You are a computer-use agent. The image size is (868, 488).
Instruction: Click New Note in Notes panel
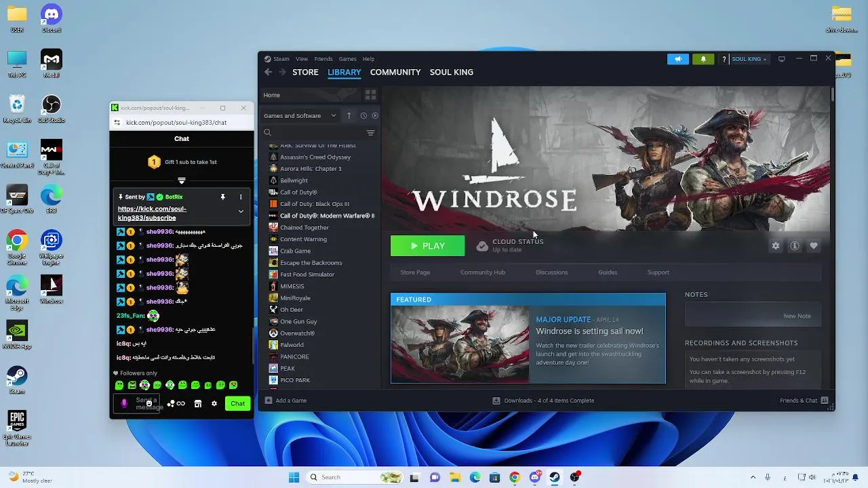point(797,316)
